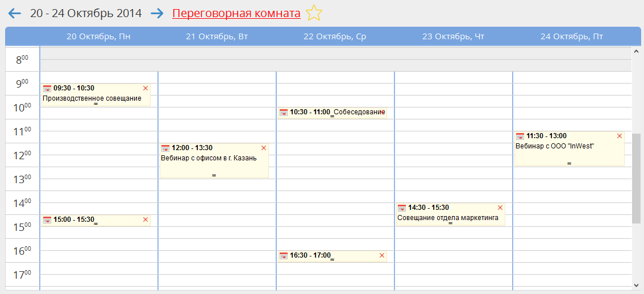644x294 pixels.
Task: Click calendar icon of 12:00 - 13:30 event
Action: [x=165, y=148]
